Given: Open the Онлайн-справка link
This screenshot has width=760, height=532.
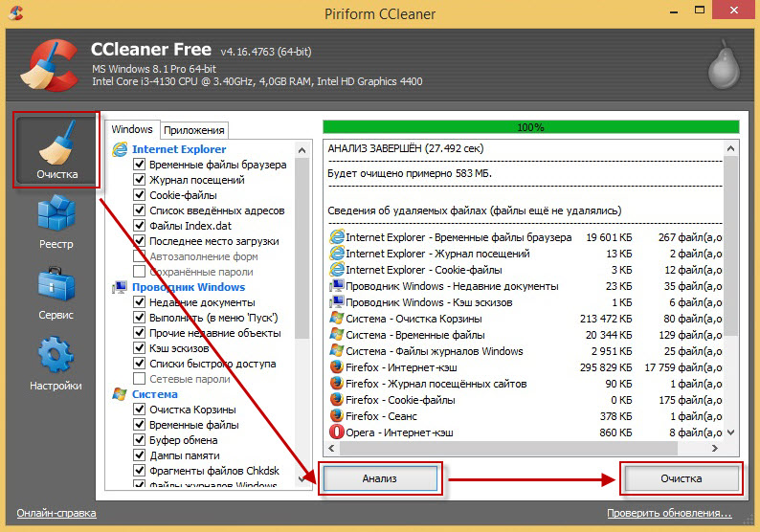Looking at the screenshot, I should 56,514.
